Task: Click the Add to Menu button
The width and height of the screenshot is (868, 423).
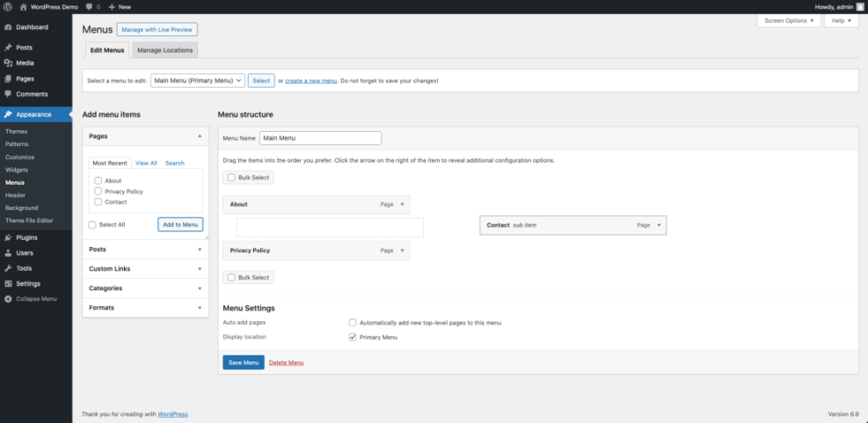Action: tap(180, 224)
